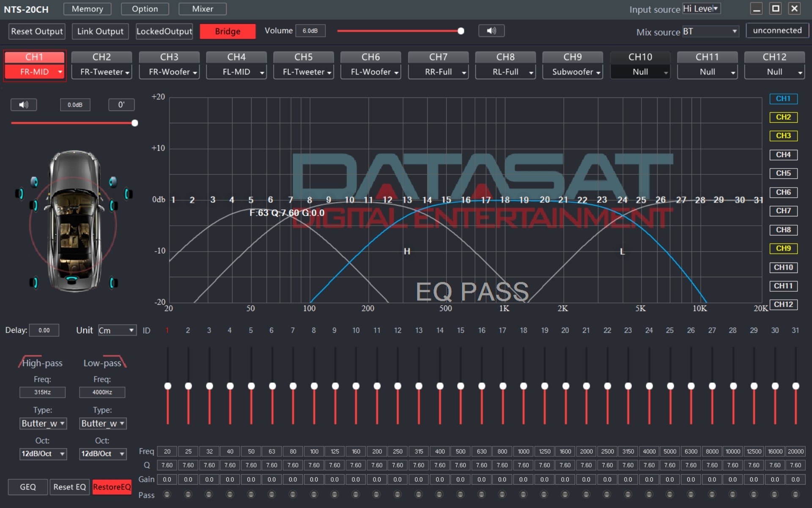Toggle Pass for EQ band 1 (20 Hz)
Viewport: 812px width, 508px height.
click(167, 494)
